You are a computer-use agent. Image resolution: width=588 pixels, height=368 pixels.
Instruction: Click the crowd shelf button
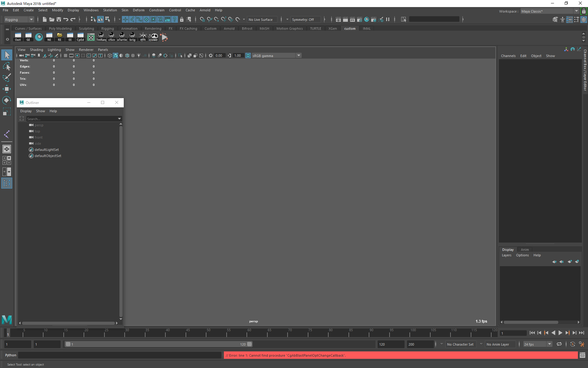[x=153, y=37]
